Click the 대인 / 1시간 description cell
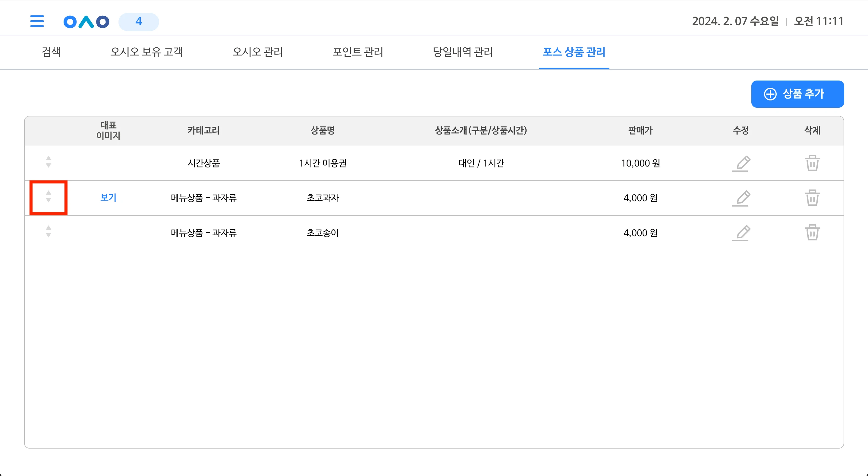Viewport: 868px width, 476px height. 481,163
